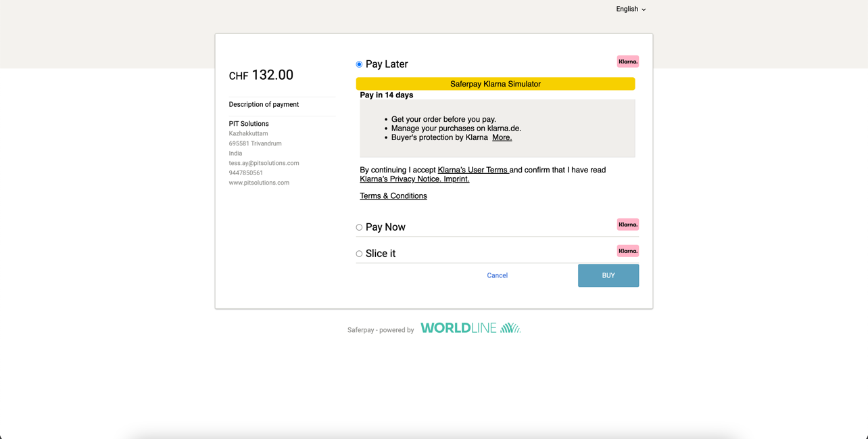This screenshot has width=868, height=439.
Task: Select the Pay Later radio button
Action: point(359,64)
